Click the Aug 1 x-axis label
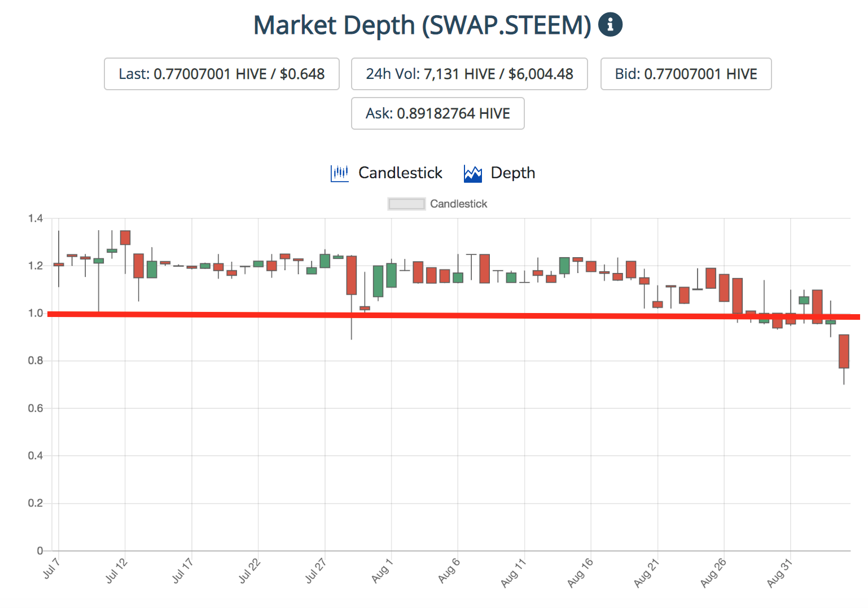Image resolution: width=868 pixels, height=608 pixels. 382,570
